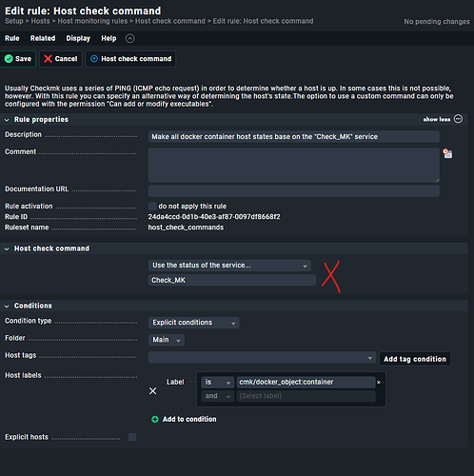The image size is (474, 476).
Task: Enable the Explicit hosts checkbox
Action: pos(132,437)
